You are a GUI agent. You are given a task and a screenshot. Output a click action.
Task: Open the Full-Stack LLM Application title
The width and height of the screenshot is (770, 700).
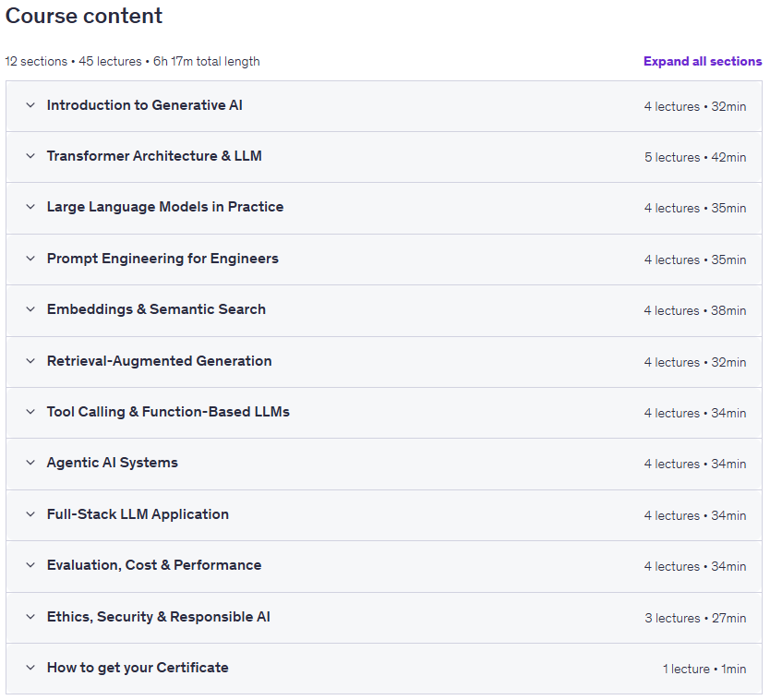tap(138, 514)
